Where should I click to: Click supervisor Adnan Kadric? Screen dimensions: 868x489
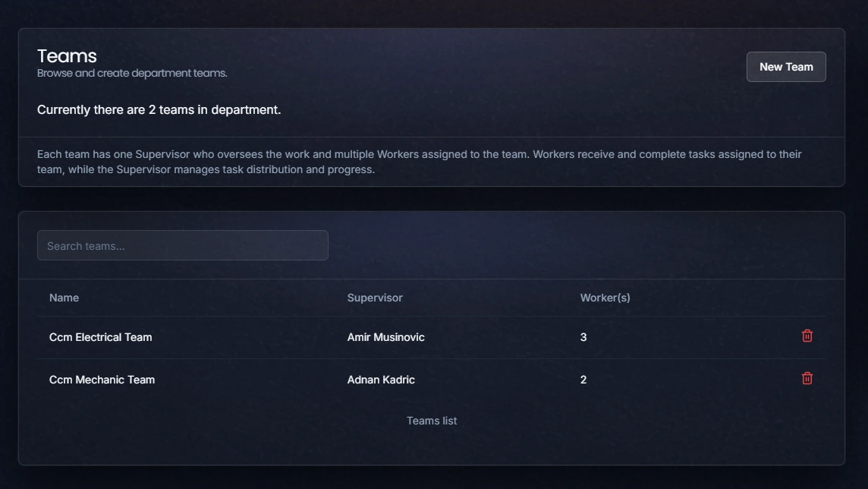pyautogui.click(x=381, y=380)
